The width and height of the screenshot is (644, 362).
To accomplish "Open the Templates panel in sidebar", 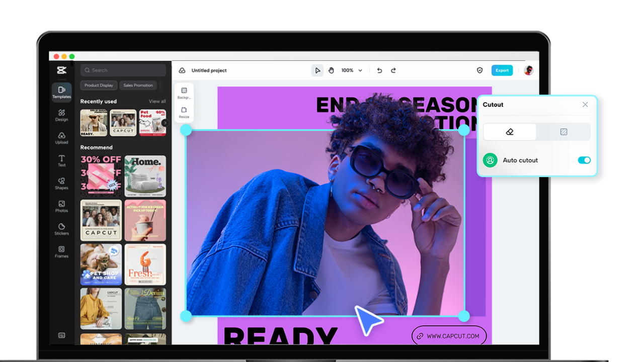I will (x=61, y=92).
